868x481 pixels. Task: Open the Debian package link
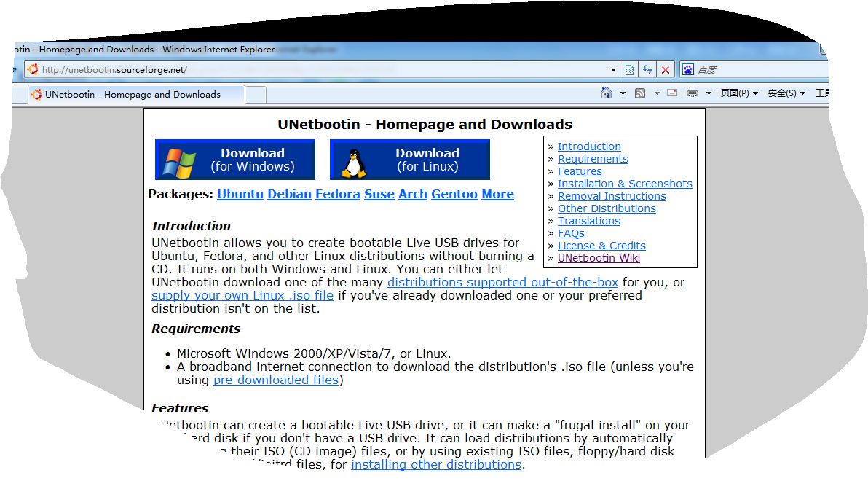290,194
